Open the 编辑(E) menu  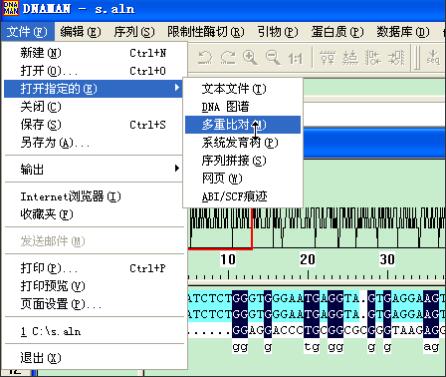(x=81, y=32)
